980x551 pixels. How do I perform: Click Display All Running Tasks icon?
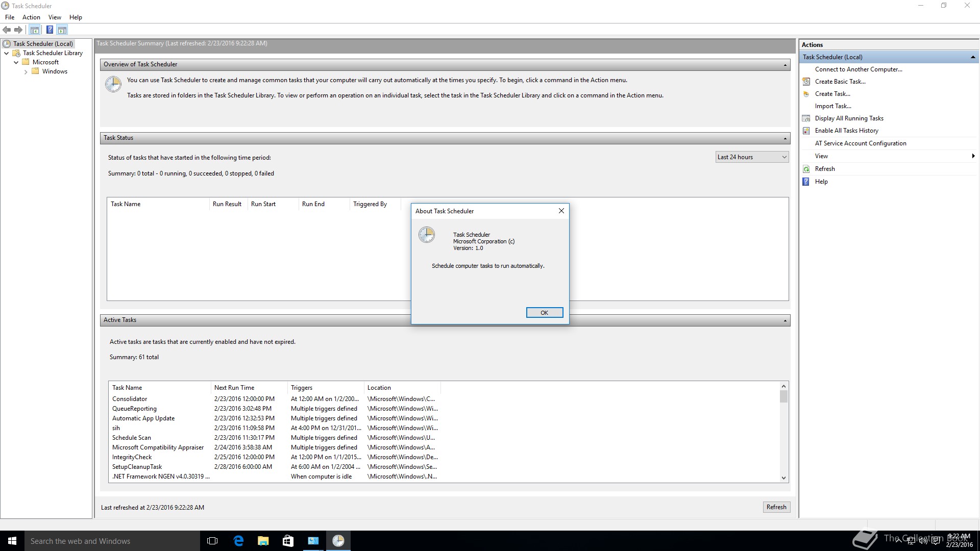(x=806, y=118)
